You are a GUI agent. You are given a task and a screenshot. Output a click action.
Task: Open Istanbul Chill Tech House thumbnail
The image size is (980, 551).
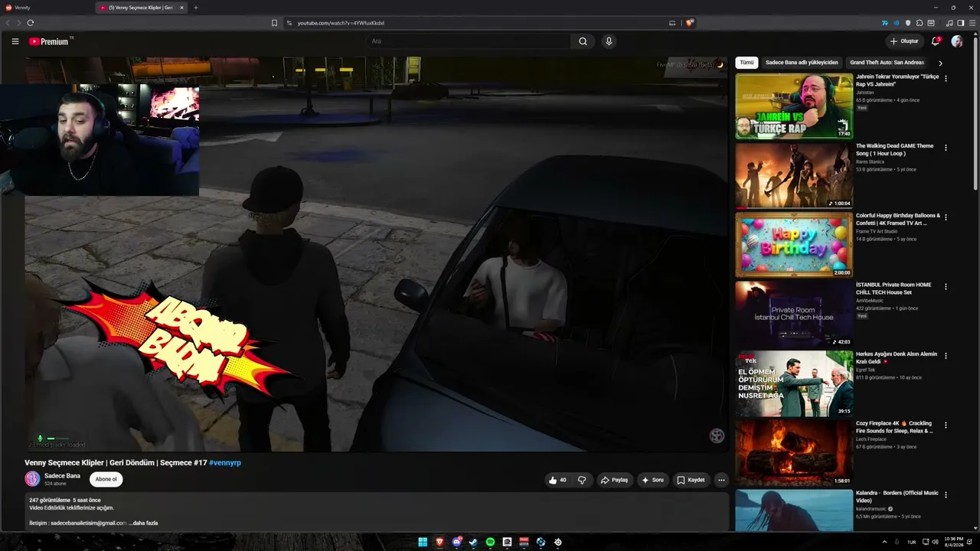794,315
